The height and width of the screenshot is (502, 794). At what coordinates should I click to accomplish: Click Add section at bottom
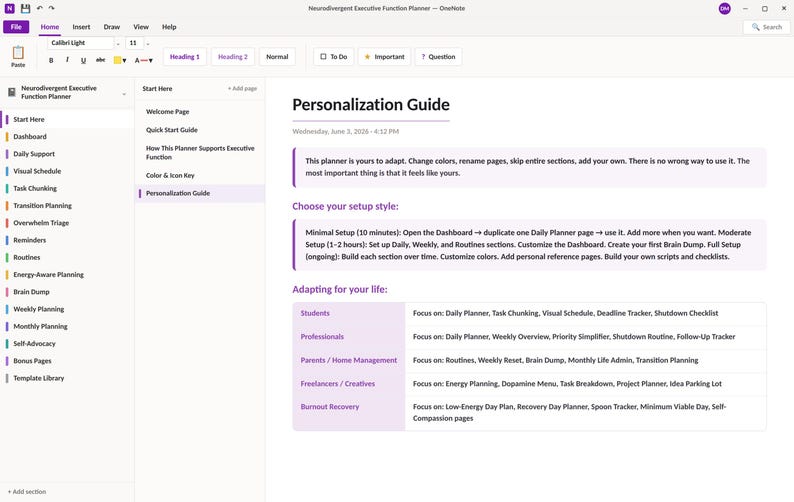click(x=27, y=491)
